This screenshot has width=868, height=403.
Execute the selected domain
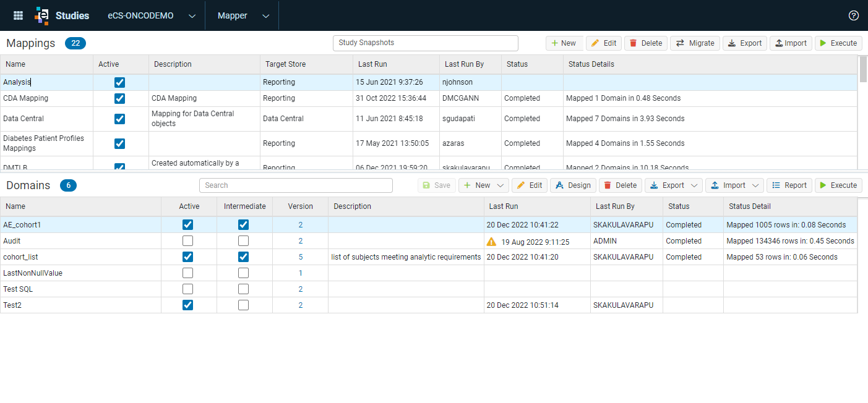pyautogui.click(x=838, y=185)
